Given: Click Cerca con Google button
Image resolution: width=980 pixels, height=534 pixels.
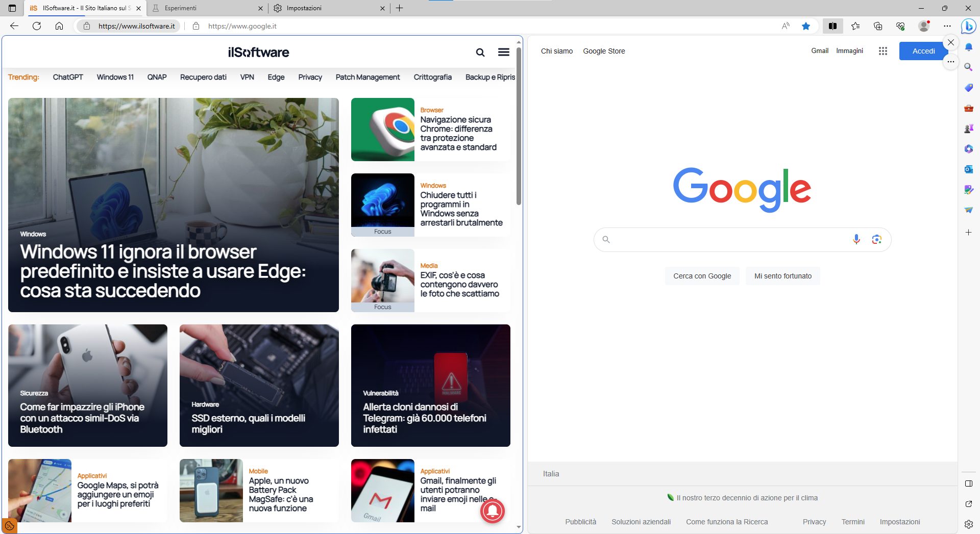Looking at the screenshot, I should click(x=702, y=276).
